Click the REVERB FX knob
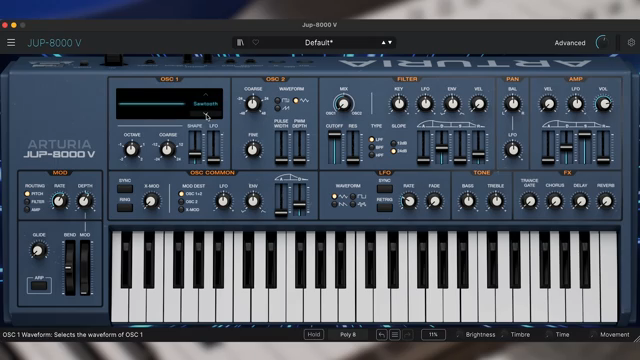 point(606,201)
